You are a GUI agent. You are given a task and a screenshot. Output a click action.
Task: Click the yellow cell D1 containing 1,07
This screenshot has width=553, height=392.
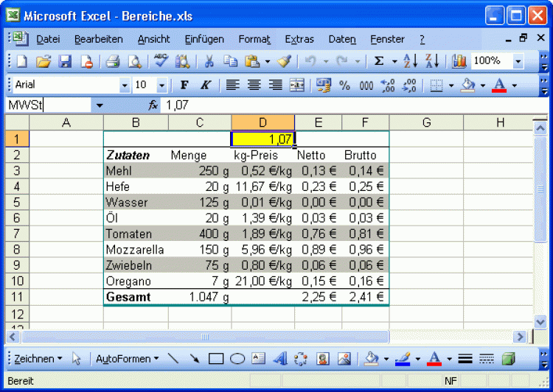point(262,139)
